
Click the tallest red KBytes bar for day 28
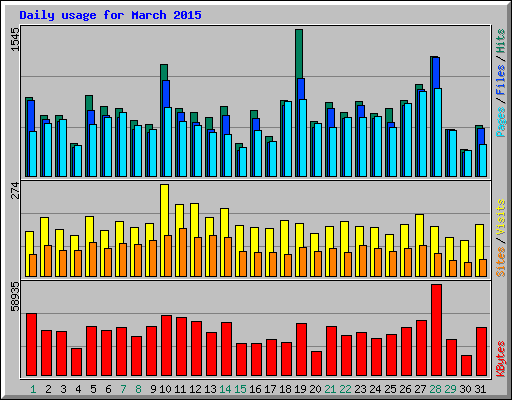coord(436,330)
